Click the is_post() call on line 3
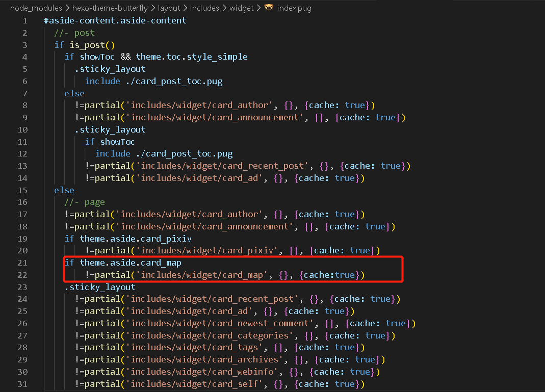This screenshot has height=392, width=545. pos(92,45)
